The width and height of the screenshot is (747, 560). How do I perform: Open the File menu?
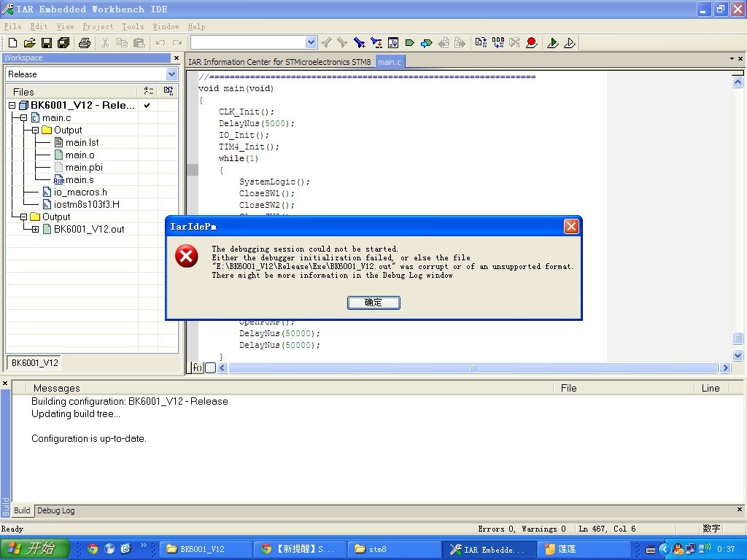13,27
